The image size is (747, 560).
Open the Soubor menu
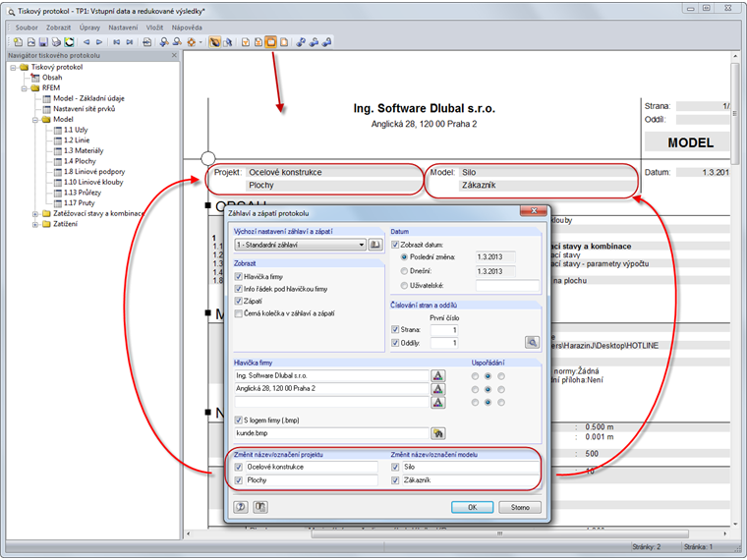click(x=27, y=28)
